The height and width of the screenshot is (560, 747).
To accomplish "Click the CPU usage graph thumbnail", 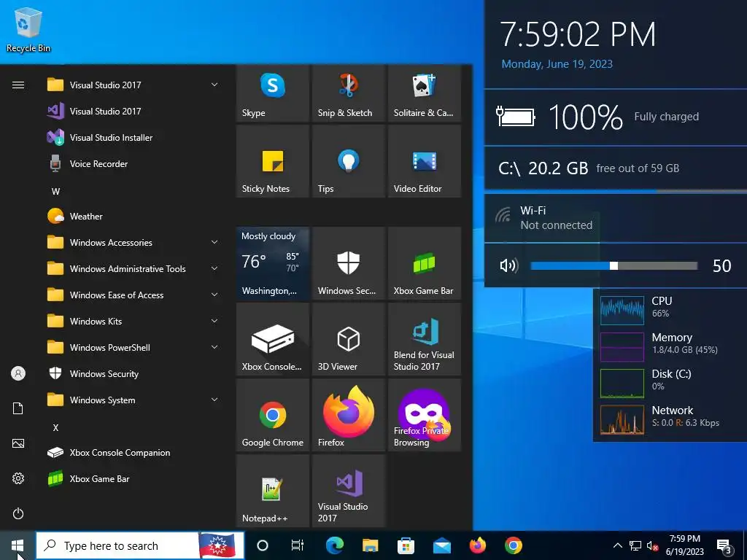I will click(622, 311).
